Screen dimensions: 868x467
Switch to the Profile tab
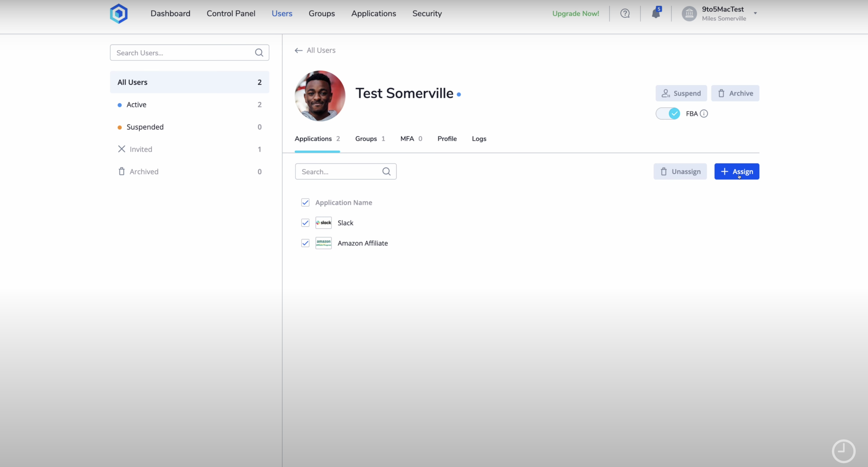pos(447,139)
